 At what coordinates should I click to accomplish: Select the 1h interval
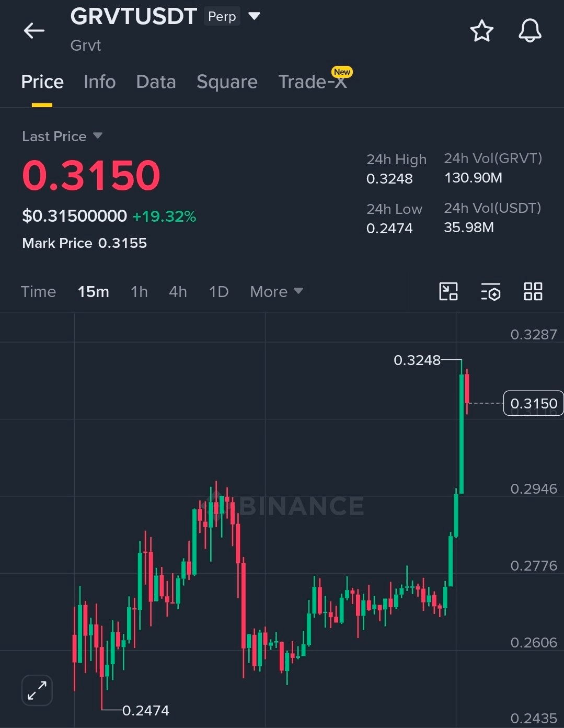(139, 291)
